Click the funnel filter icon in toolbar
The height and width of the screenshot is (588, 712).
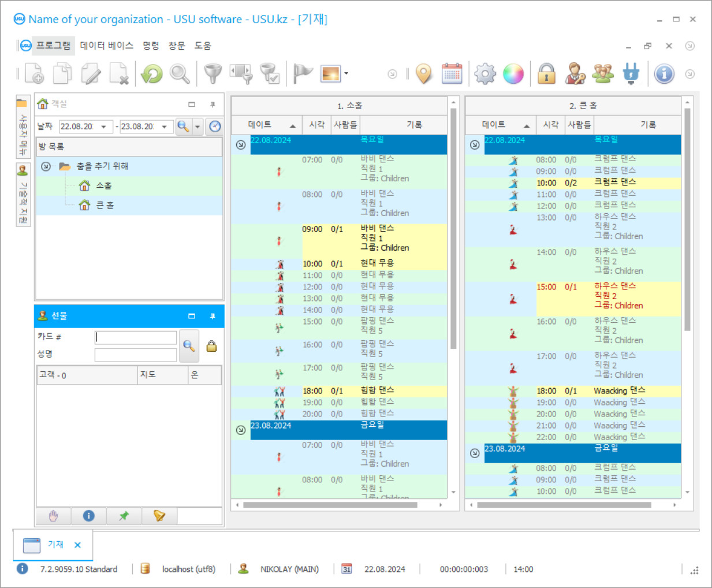[x=213, y=74]
